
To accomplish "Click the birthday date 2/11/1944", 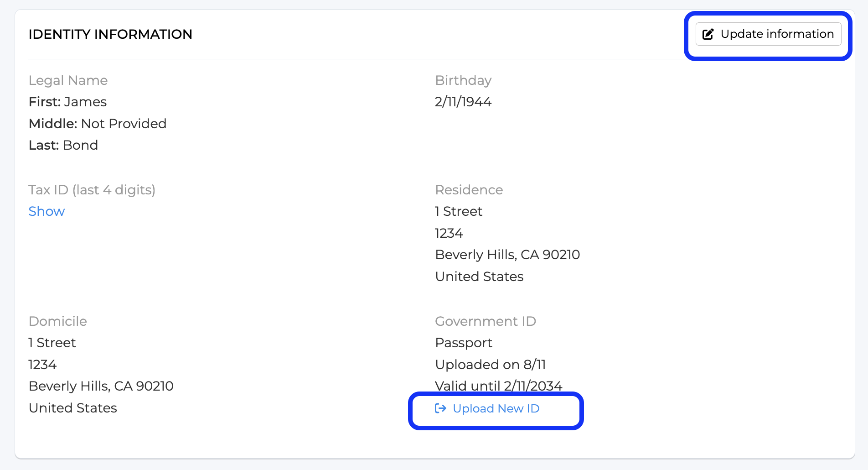I will (463, 102).
